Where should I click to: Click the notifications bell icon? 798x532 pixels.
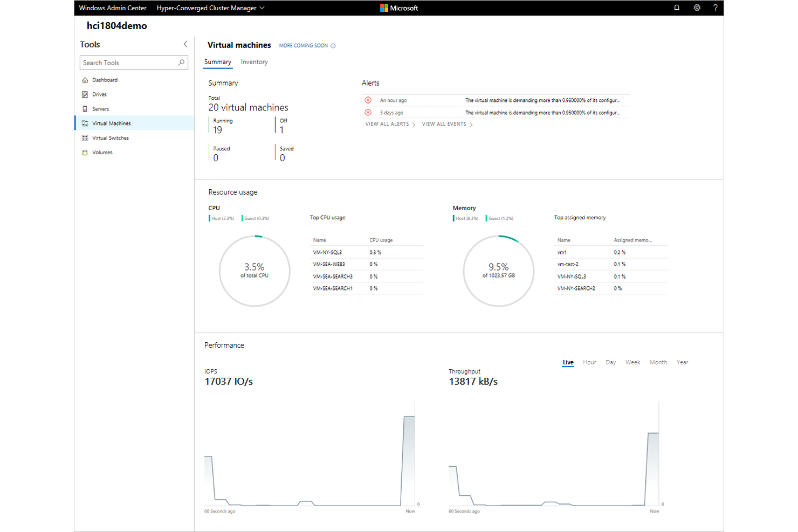(x=677, y=8)
